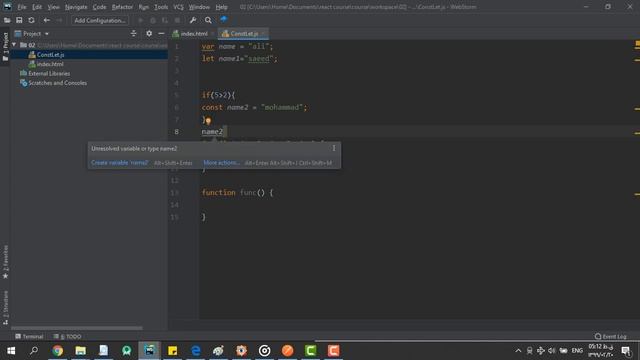Toggle the Project tool window side tab
Viewport: 640px width, 360px height.
click(5, 46)
